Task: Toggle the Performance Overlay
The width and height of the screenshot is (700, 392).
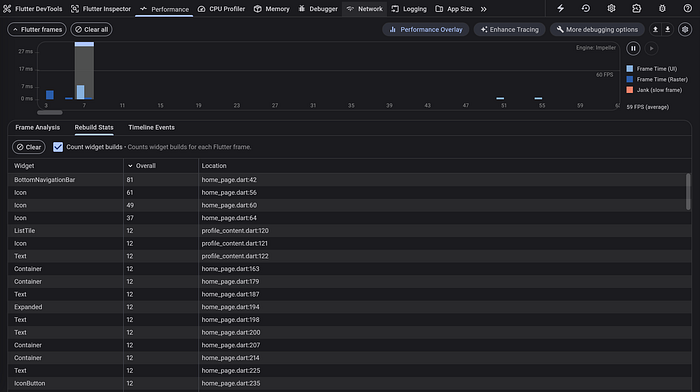Action: pyautogui.click(x=425, y=29)
